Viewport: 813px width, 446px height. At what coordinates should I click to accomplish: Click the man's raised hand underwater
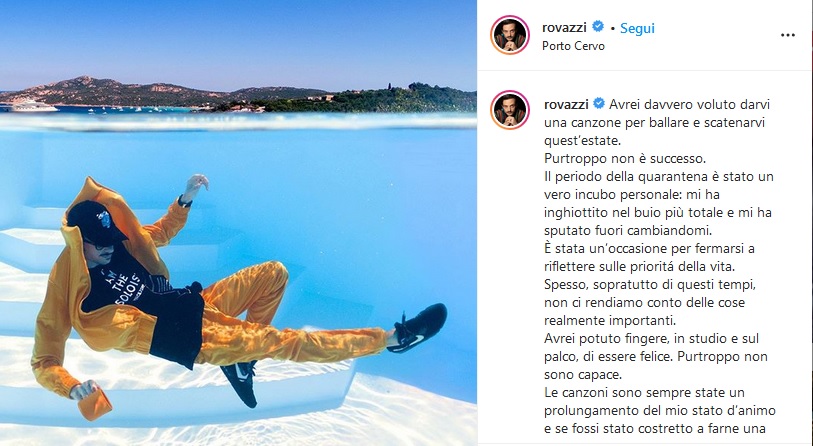(x=195, y=185)
